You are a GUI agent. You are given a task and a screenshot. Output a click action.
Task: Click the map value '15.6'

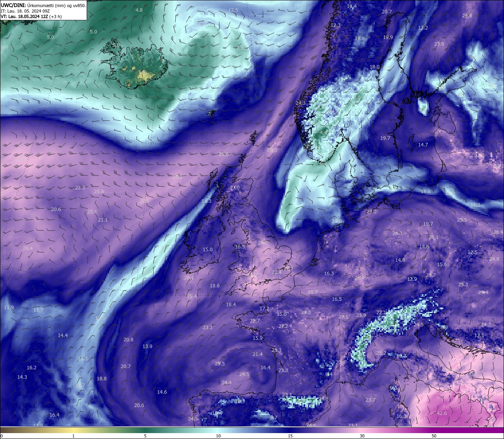pyautogui.click(x=442, y=264)
